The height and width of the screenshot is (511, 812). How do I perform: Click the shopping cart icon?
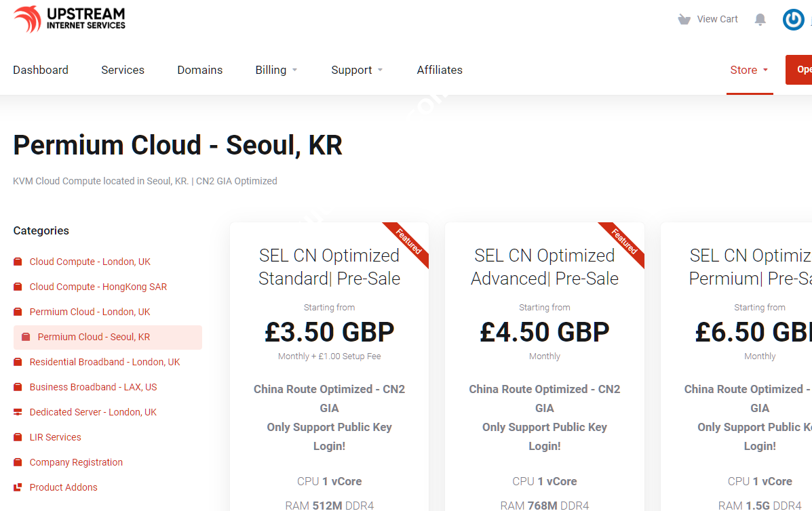684,20
